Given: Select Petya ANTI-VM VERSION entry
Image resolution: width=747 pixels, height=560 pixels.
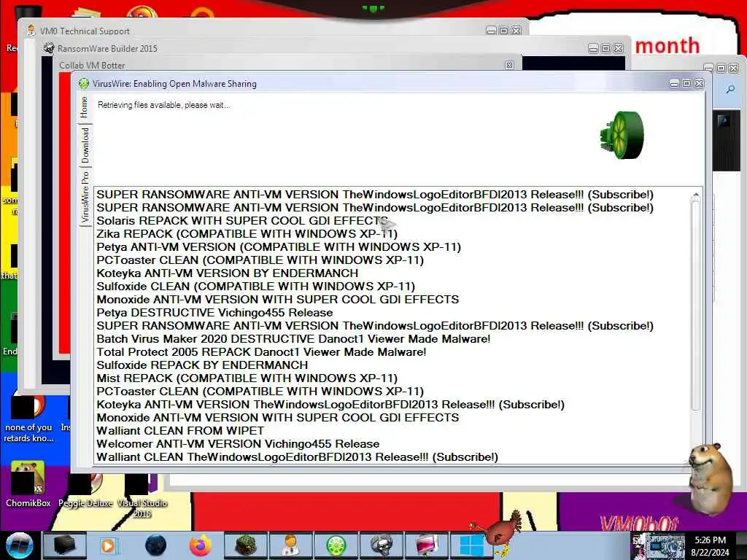Looking at the screenshot, I should (279, 246).
